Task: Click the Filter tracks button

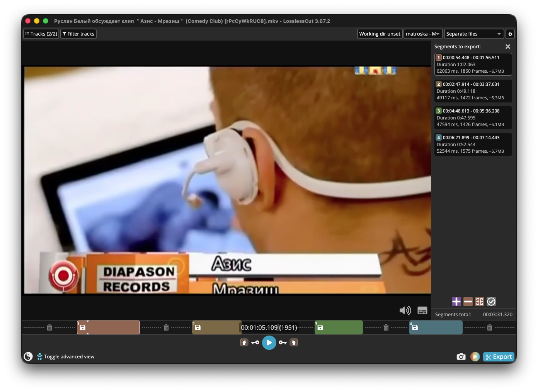Action: click(78, 34)
